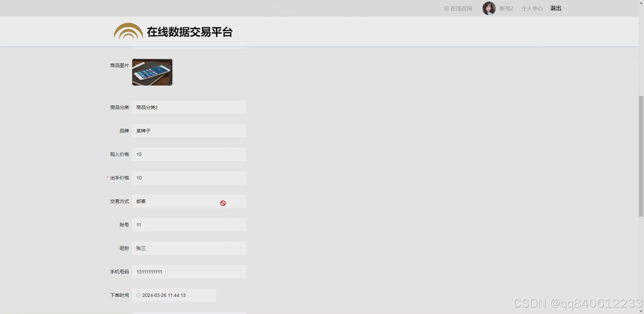644x314 pixels.
Task: Click the 昵称 field showing 张三
Action: (x=189, y=248)
